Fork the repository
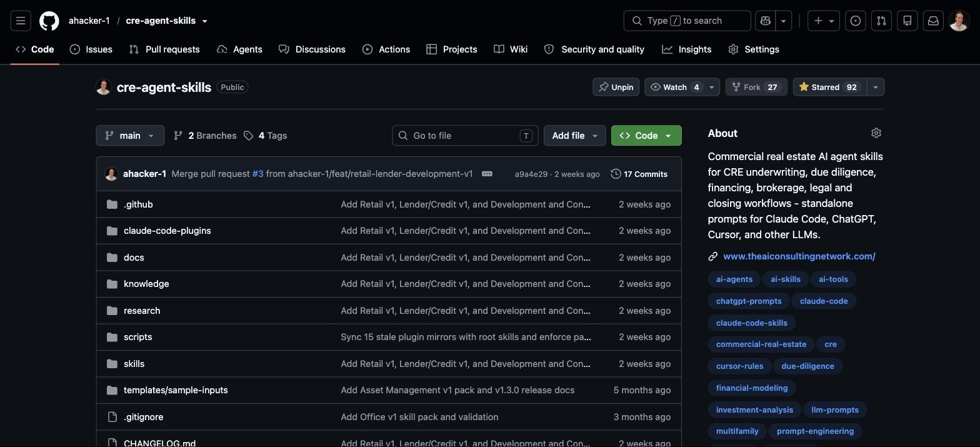The width and height of the screenshot is (980, 447). coord(756,87)
